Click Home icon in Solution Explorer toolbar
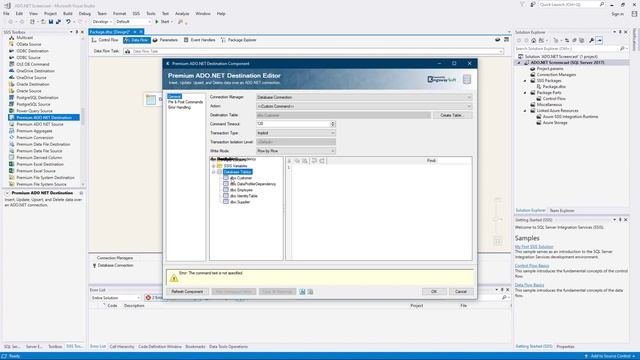Image resolution: width=640 pixels, height=360 pixels. (x=533, y=40)
